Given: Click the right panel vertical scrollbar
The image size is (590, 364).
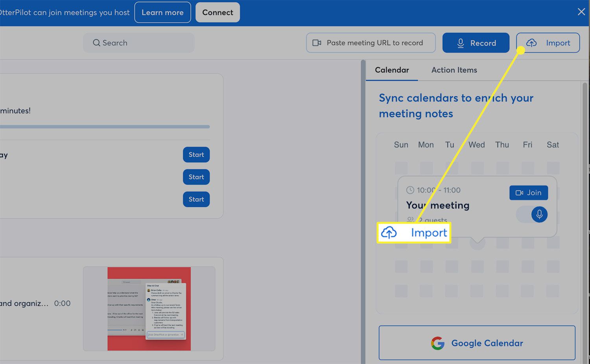Looking at the screenshot, I should pyautogui.click(x=584, y=197).
